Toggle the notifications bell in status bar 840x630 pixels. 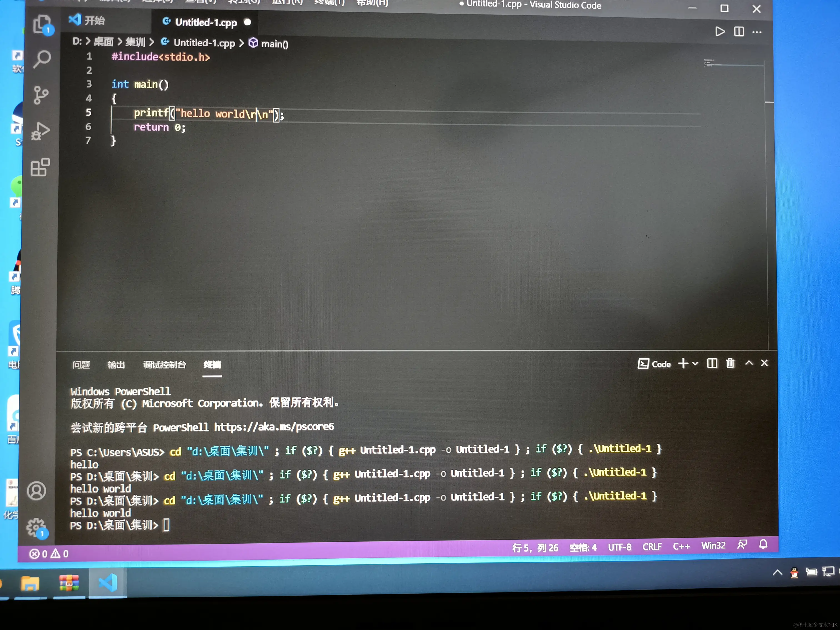[763, 544]
